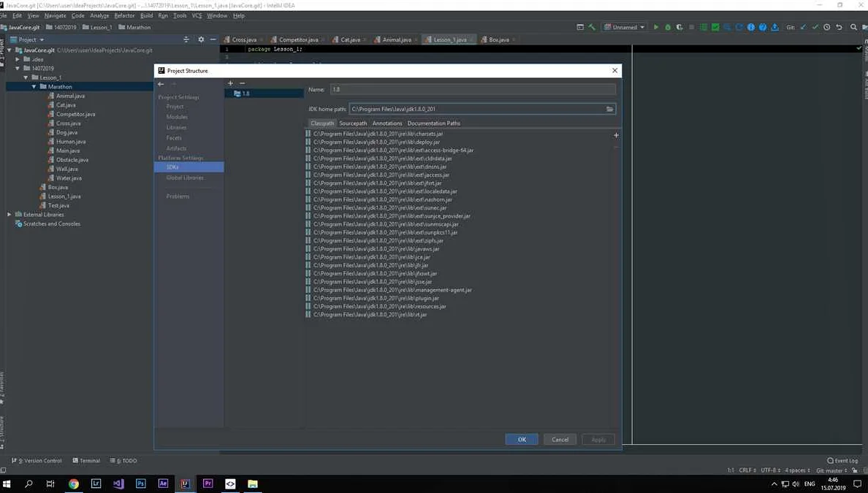Open the Terminal tool window
Screen dimensions: 868x493
[x=85, y=460]
